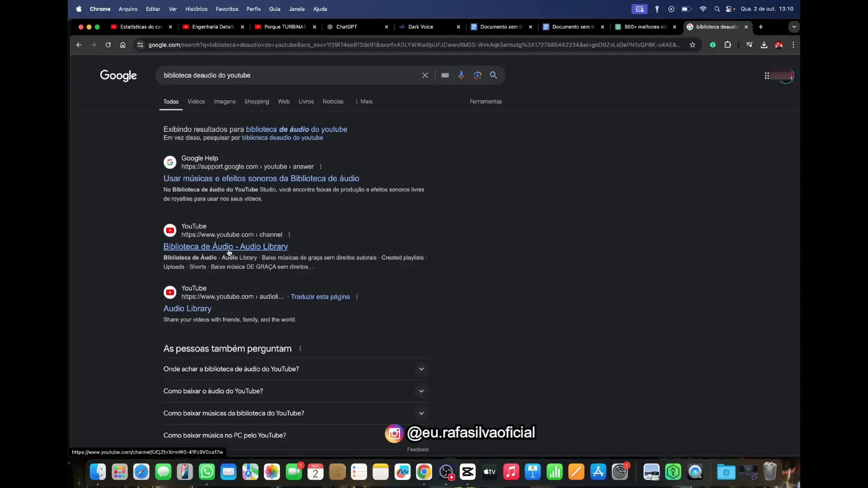
Task: Open the tab search dropdown arrow
Action: [794, 27]
